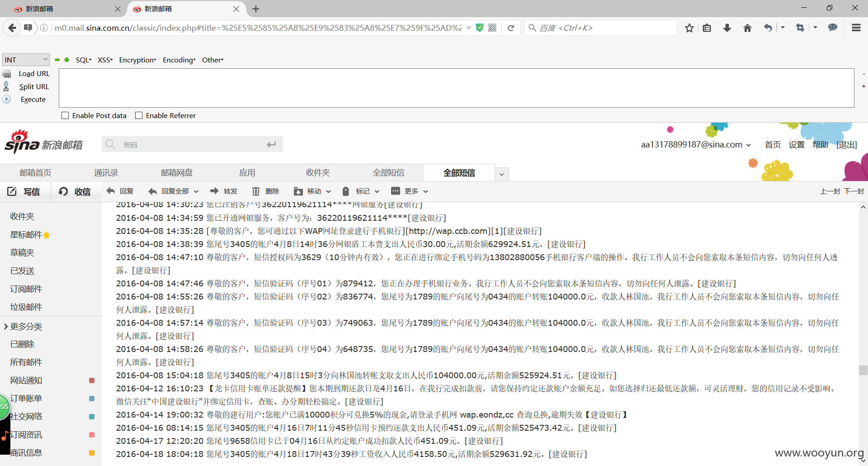Open the Encoding dropdown menu

click(x=179, y=60)
